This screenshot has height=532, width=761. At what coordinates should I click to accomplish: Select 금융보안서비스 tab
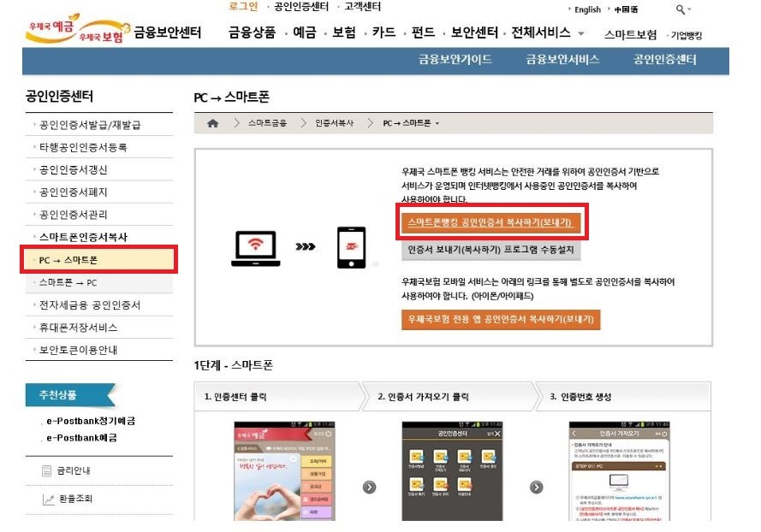click(x=563, y=60)
